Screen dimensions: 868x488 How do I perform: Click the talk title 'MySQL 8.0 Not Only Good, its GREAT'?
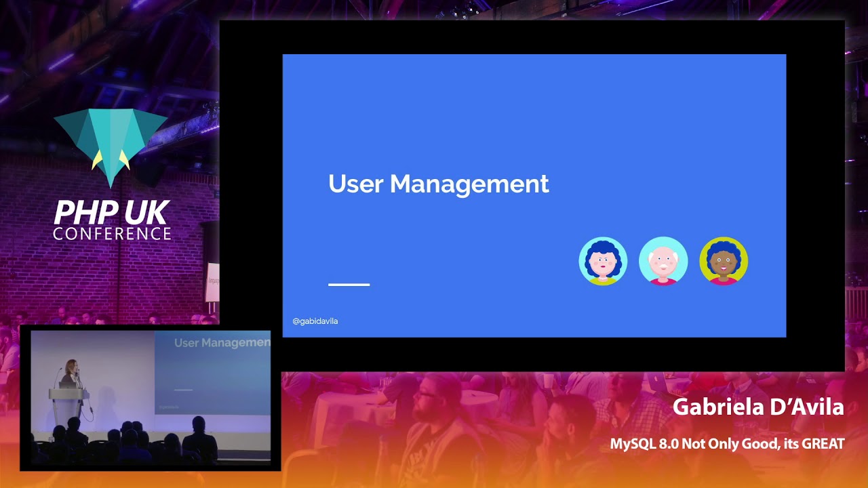(727, 444)
